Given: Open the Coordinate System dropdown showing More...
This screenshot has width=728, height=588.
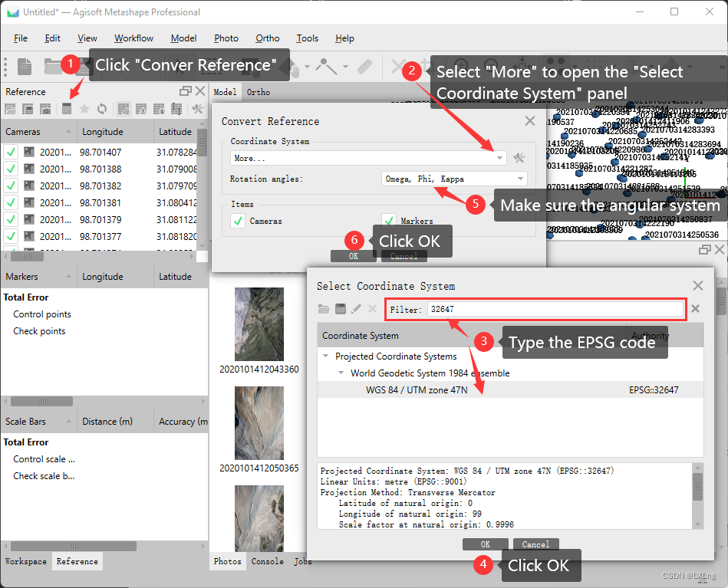Looking at the screenshot, I should click(x=368, y=158).
